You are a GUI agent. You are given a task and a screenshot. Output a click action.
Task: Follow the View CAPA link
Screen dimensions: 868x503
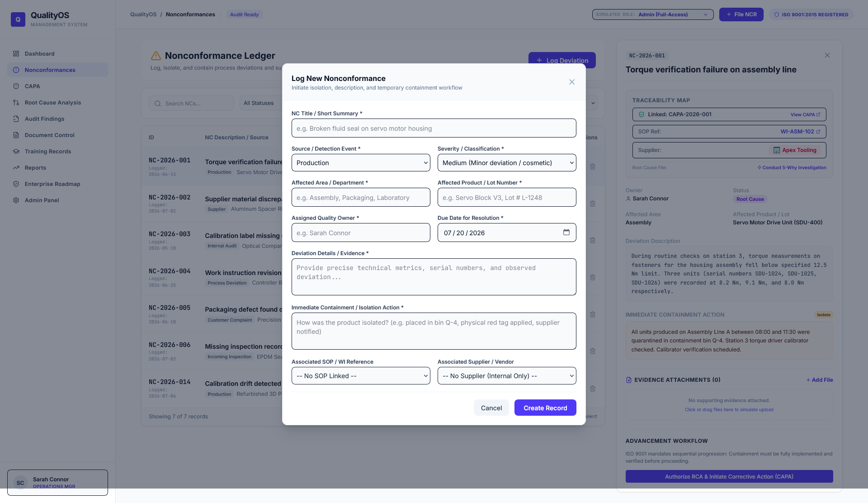pos(805,114)
